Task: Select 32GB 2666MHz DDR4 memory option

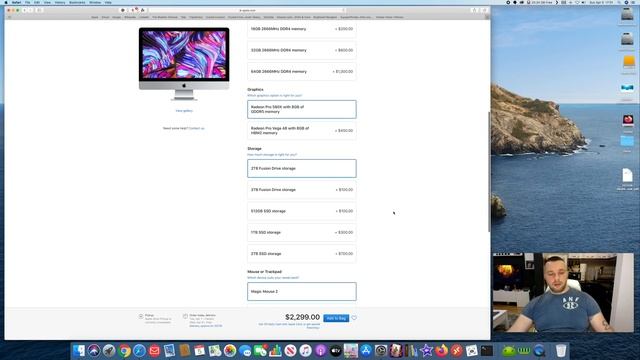Action: tap(302, 50)
